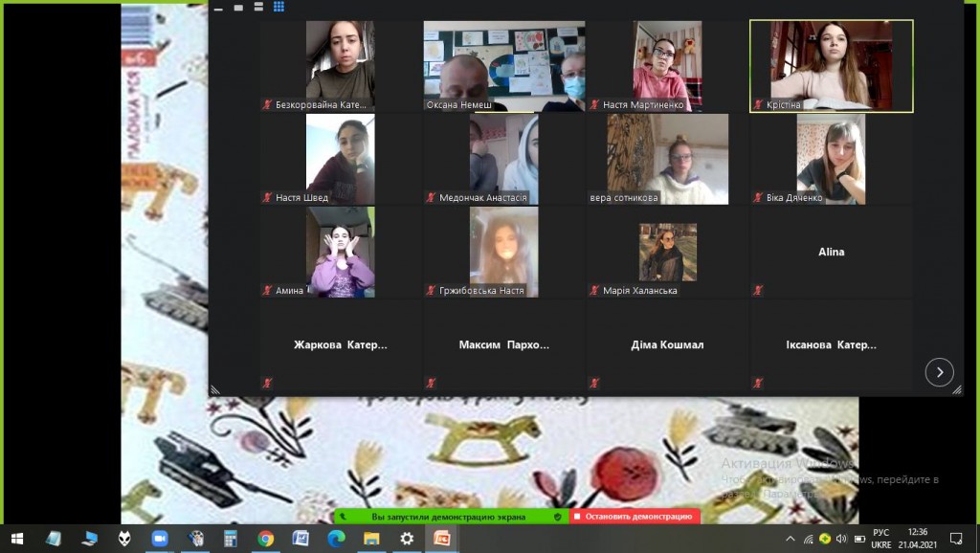Open the notification action center
The image size is (980, 553).
[955, 539]
